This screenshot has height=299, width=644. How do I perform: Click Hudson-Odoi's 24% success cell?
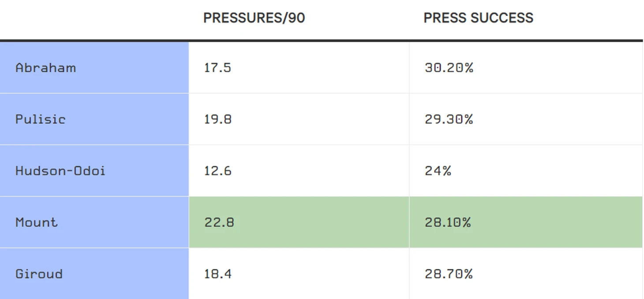(526, 170)
